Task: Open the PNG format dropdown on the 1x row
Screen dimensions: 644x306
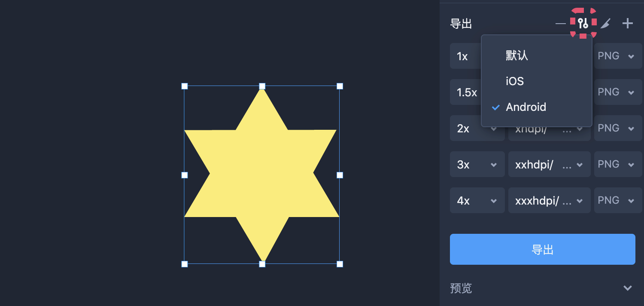Action: 617,56
